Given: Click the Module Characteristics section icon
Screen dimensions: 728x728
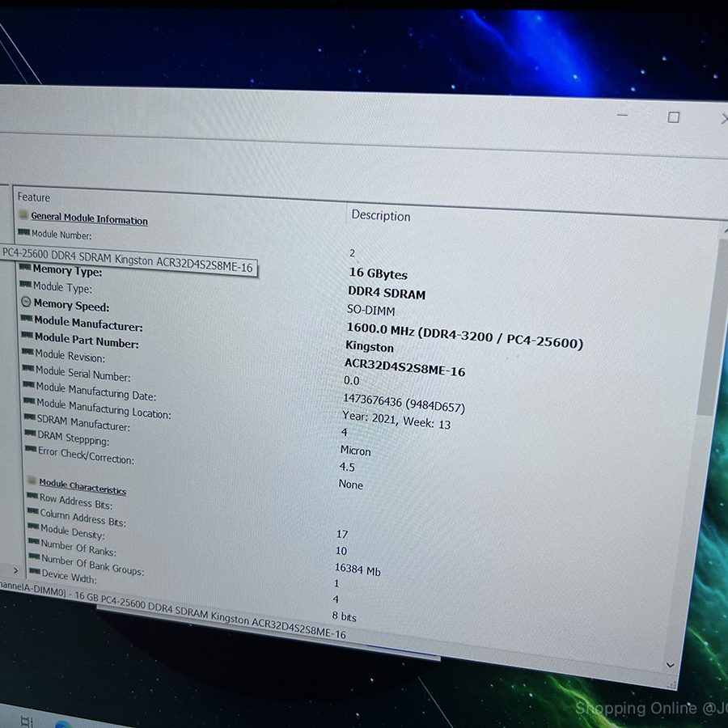Looking at the screenshot, I should point(32,480).
